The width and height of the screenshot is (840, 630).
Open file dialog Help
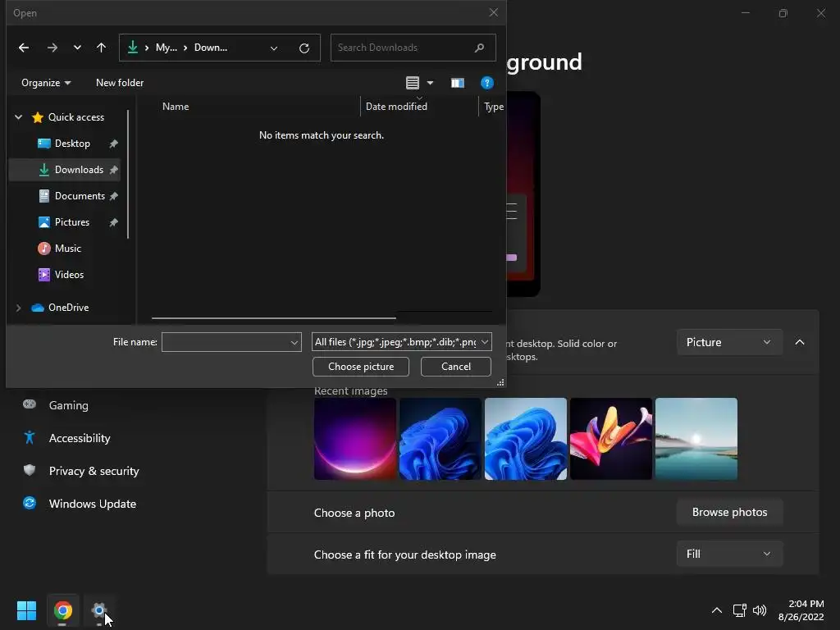tap(487, 83)
